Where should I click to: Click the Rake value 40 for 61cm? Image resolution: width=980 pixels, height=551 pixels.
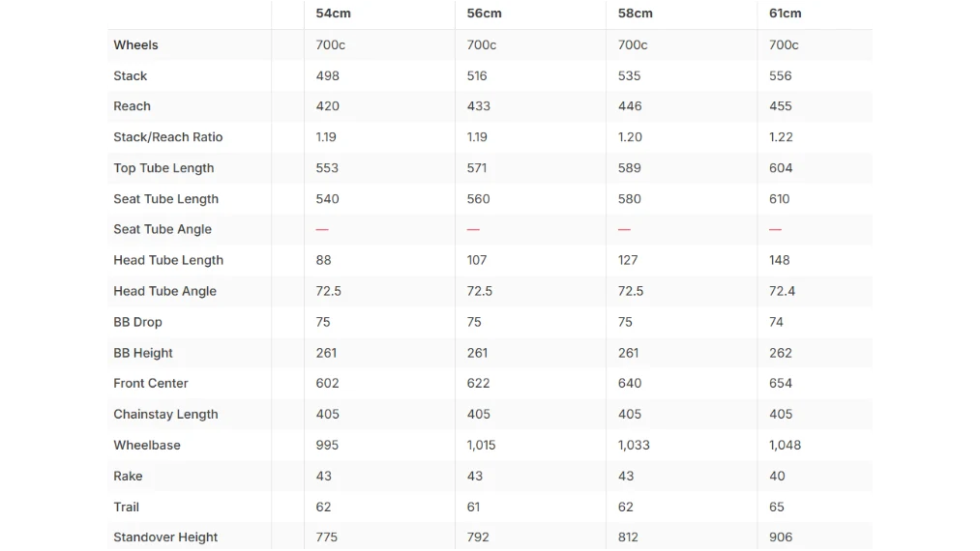(777, 476)
